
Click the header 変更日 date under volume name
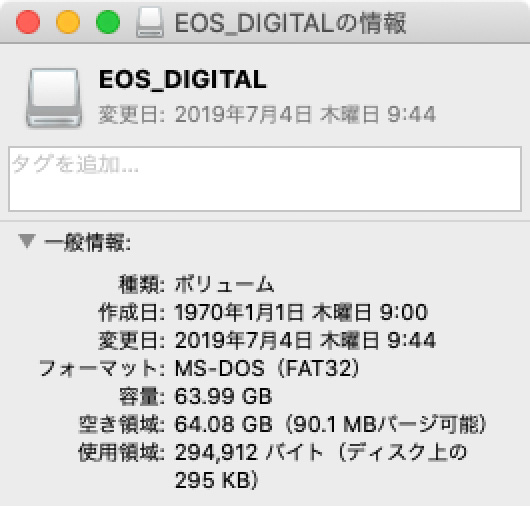point(267,114)
